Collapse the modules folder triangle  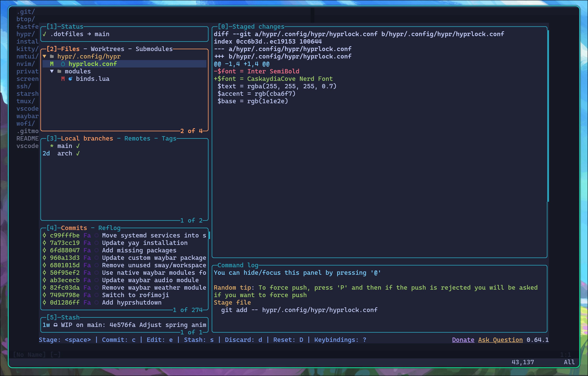tap(52, 71)
